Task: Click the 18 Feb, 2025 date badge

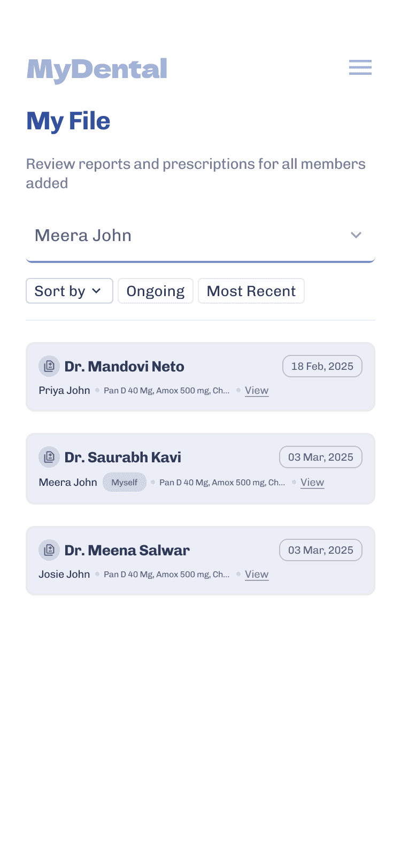Action: [x=322, y=366]
